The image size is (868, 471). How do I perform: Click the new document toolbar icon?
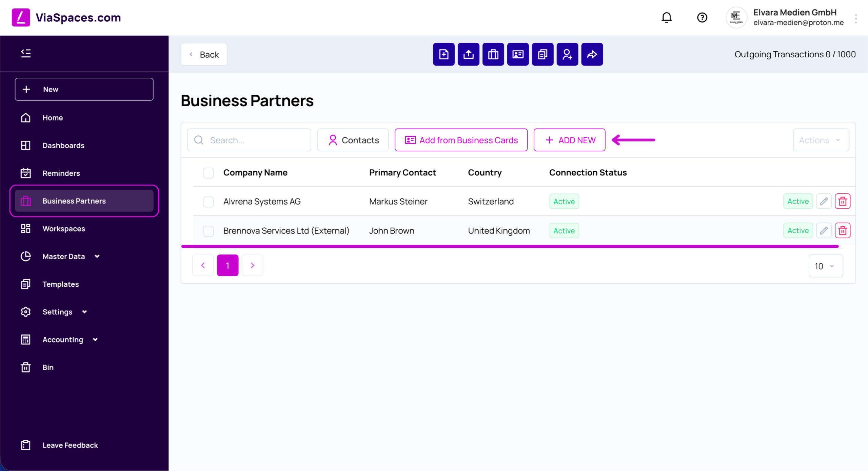[x=443, y=54]
